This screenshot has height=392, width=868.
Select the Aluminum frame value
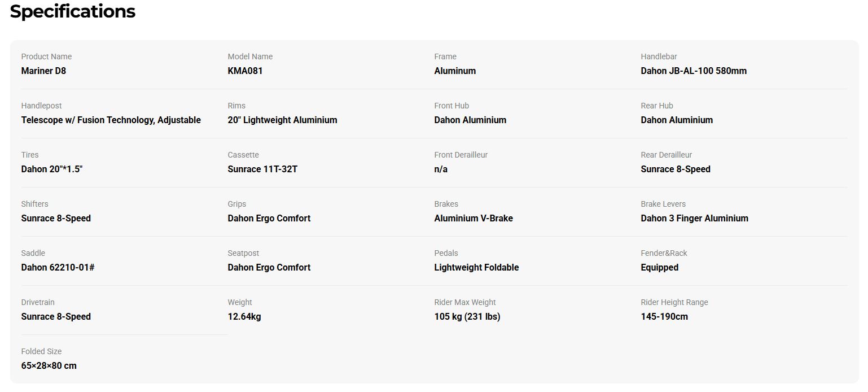455,71
